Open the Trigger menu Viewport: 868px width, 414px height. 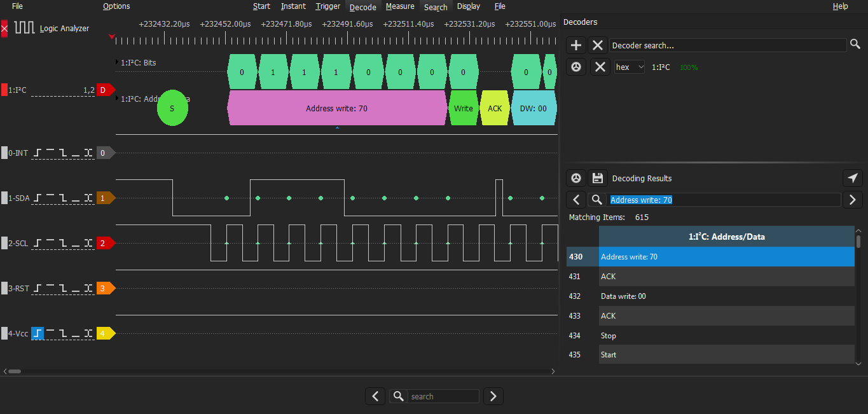[327, 6]
